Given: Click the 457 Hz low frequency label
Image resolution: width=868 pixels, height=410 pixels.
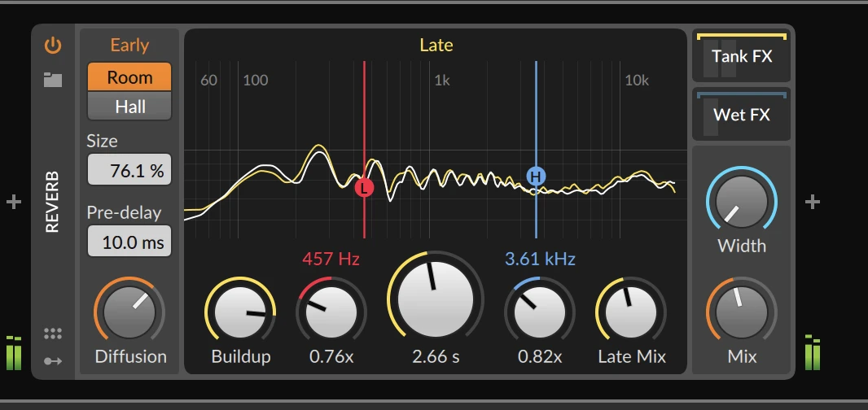Looking at the screenshot, I should pos(331,260).
